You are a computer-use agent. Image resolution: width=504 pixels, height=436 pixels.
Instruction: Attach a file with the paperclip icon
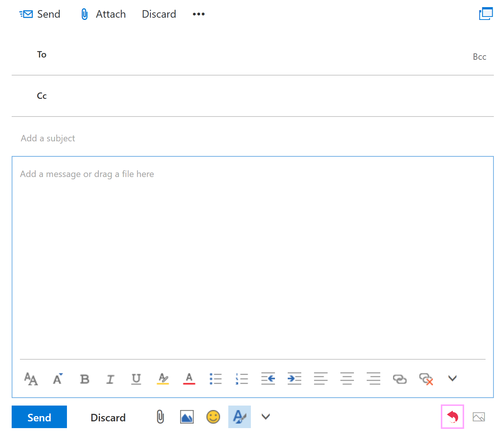point(160,417)
